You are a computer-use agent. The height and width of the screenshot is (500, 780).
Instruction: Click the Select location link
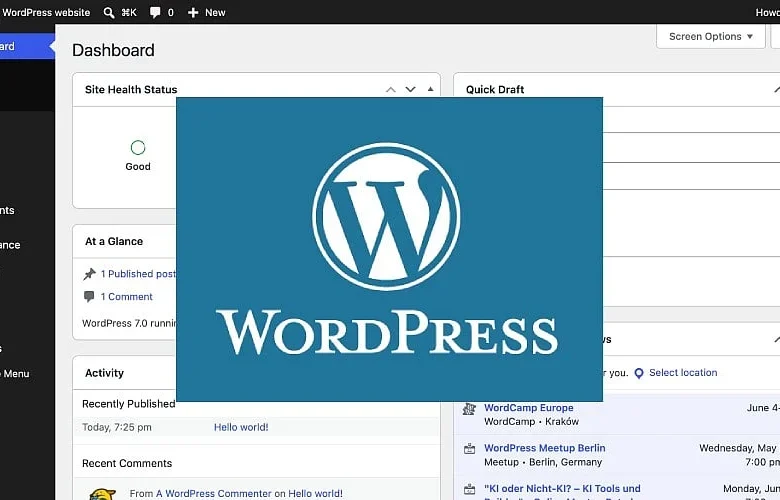click(683, 373)
